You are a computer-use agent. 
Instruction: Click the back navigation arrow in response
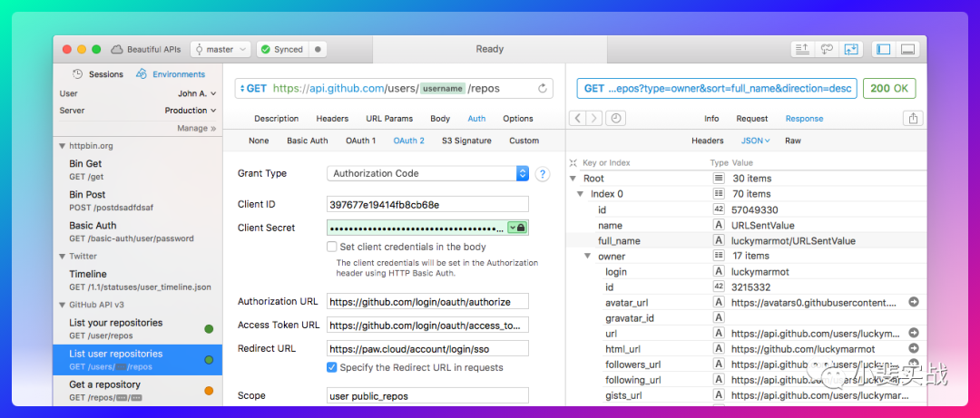point(578,119)
